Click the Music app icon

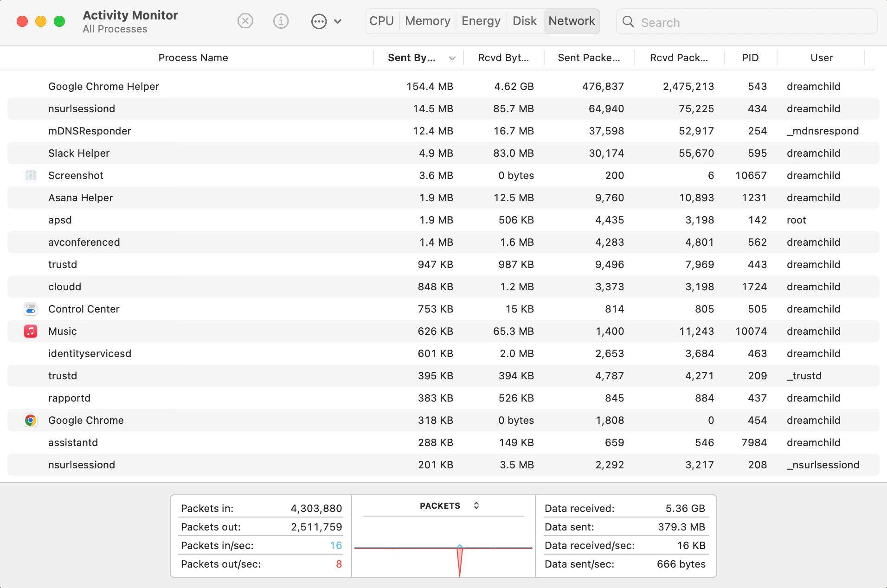[x=31, y=331]
